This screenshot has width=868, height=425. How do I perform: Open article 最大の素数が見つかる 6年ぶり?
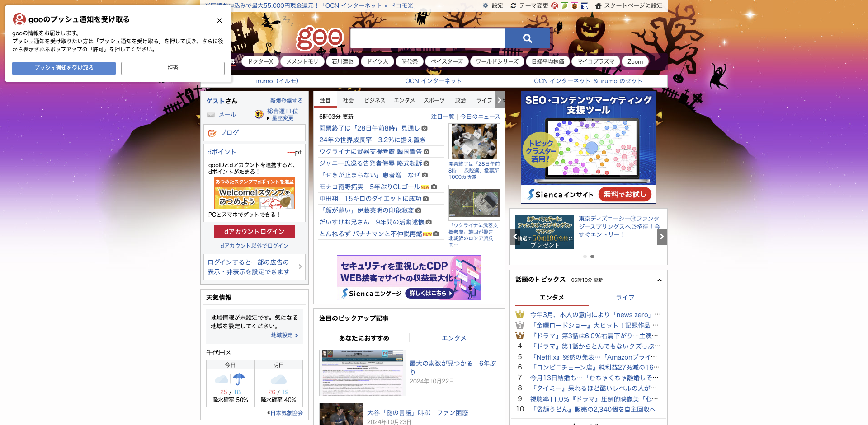pyautogui.click(x=453, y=368)
